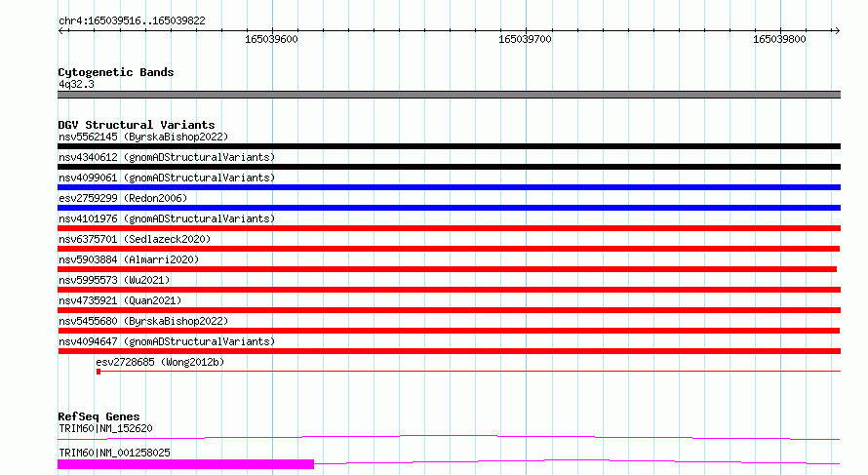
Task: Click variant label esv2759299 (Redon2006)
Action: tap(123, 198)
